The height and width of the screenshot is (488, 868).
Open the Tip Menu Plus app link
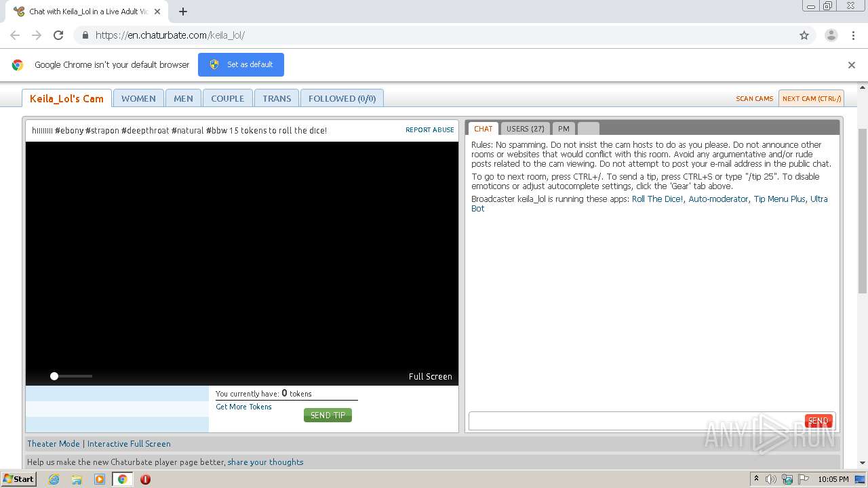click(779, 199)
